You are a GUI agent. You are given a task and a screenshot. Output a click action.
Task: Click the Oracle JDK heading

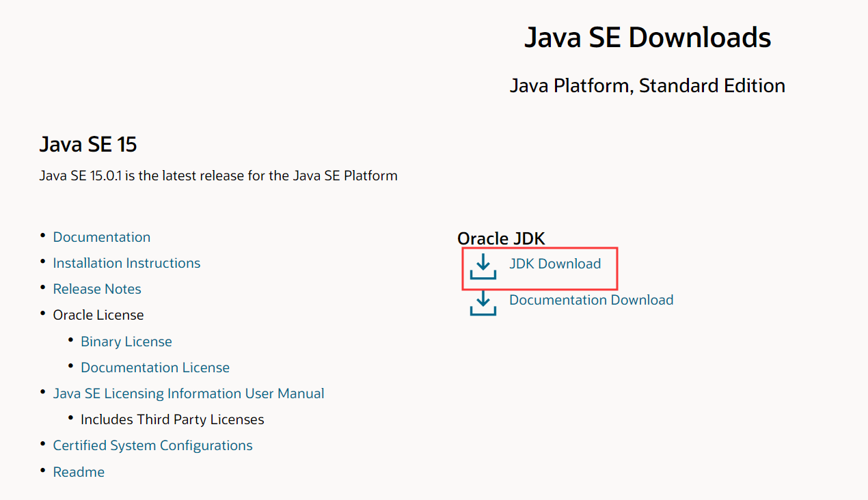click(501, 238)
